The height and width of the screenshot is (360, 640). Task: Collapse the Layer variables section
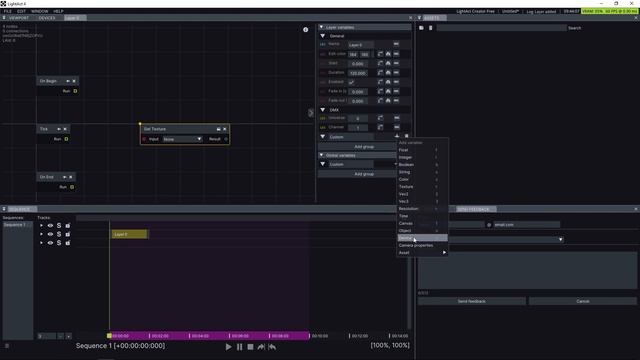click(321, 27)
